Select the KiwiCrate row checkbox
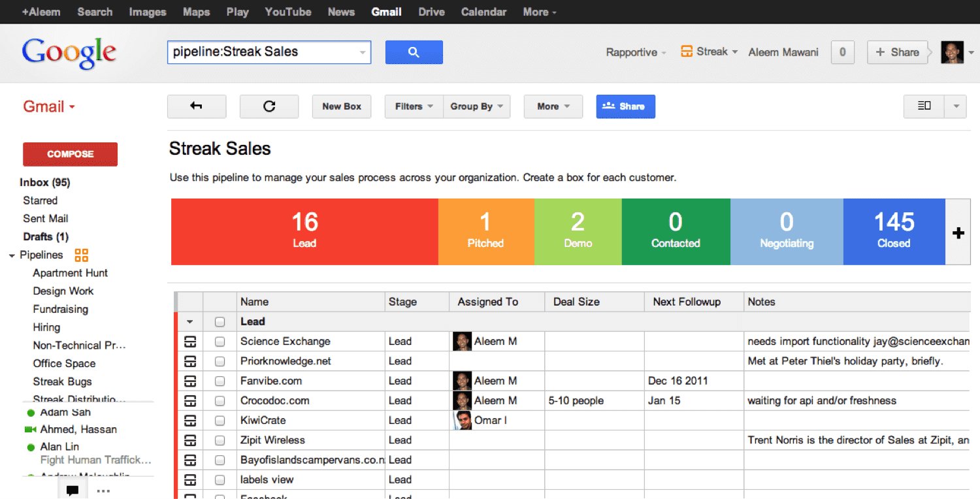This screenshot has width=980, height=499. [220, 421]
